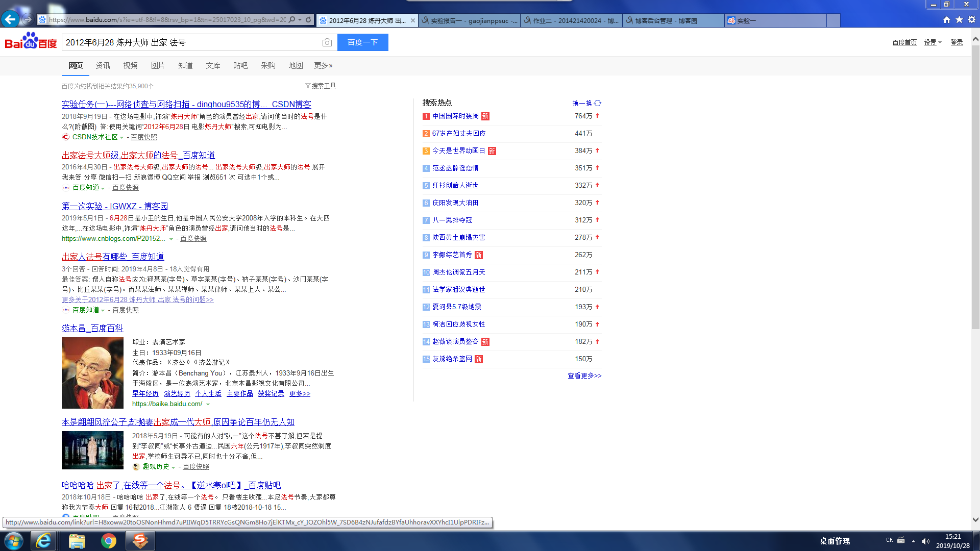Screen dimensions: 980x551
Task: Click the Baidu logo
Action: (31, 42)
